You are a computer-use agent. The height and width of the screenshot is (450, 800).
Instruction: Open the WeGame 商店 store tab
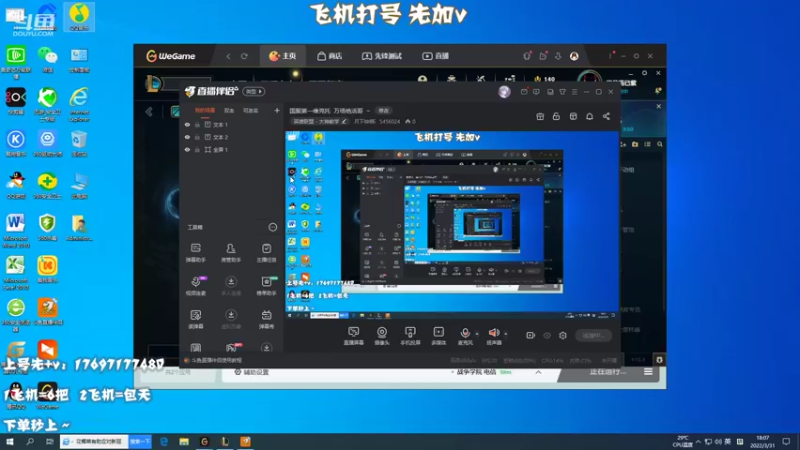point(330,56)
